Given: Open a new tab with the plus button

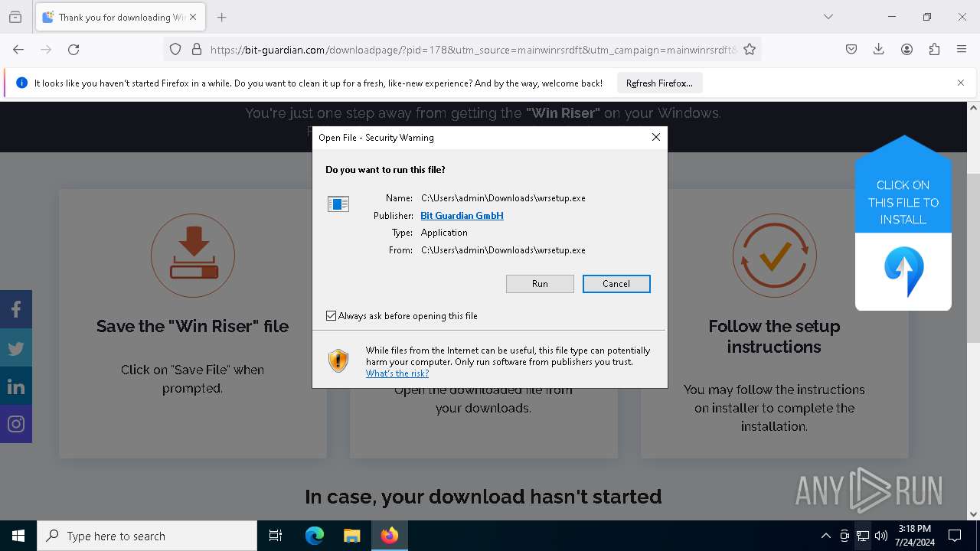Looking at the screenshot, I should point(222,17).
